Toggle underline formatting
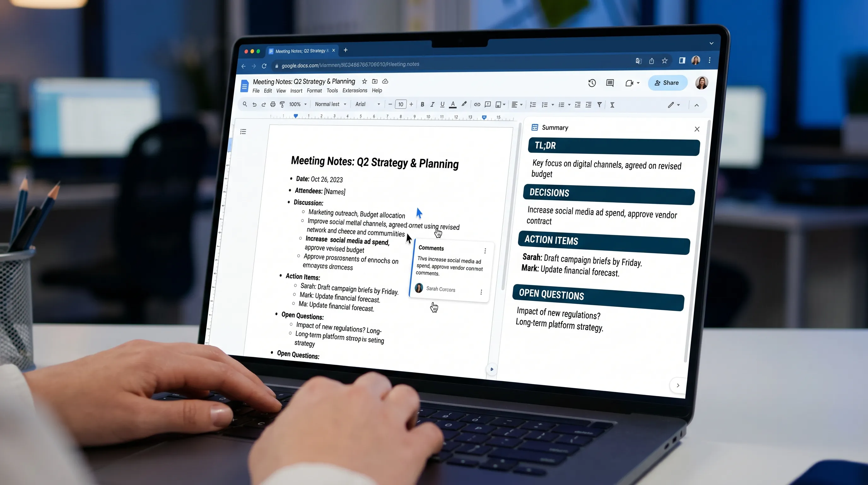 click(442, 105)
